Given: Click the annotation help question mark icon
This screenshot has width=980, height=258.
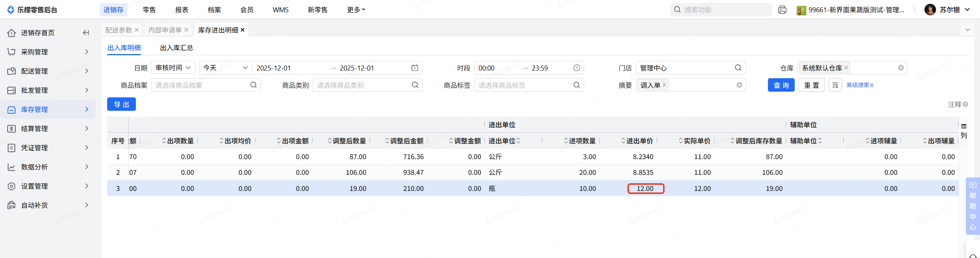Looking at the screenshot, I should point(965,104).
